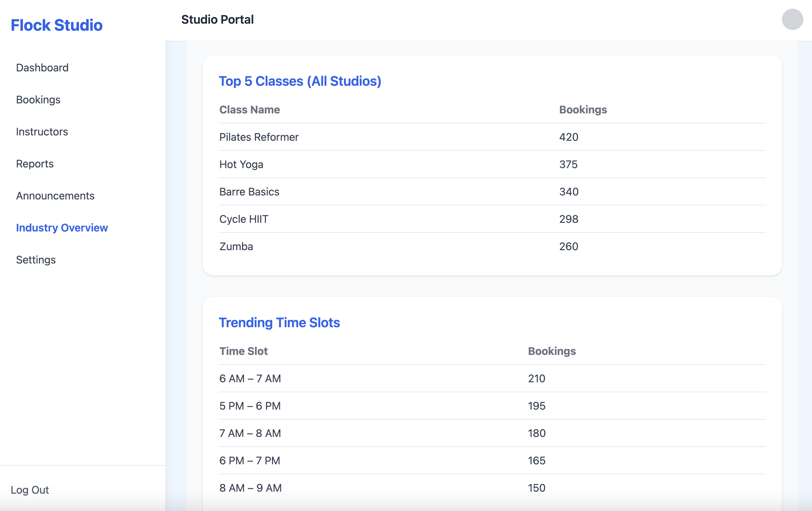Open the Instructors page
The image size is (812, 511).
42,132
